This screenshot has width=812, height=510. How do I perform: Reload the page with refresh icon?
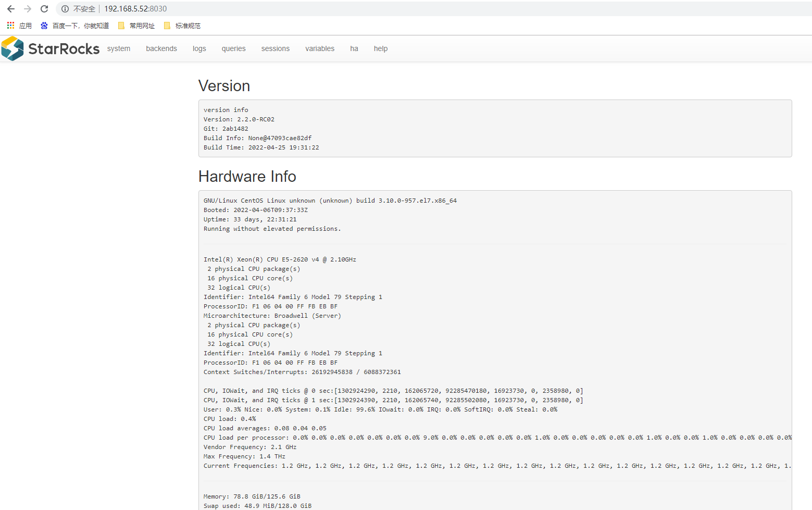pyautogui.click(x=44, y=9)
